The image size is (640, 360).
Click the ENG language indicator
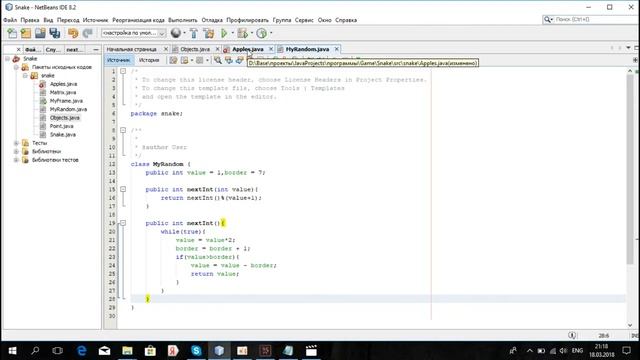pyautogui.click(x=577, y=351)
